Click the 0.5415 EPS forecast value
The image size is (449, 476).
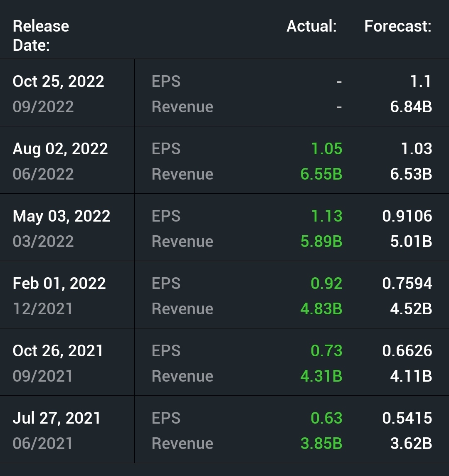tap(407, 418)
